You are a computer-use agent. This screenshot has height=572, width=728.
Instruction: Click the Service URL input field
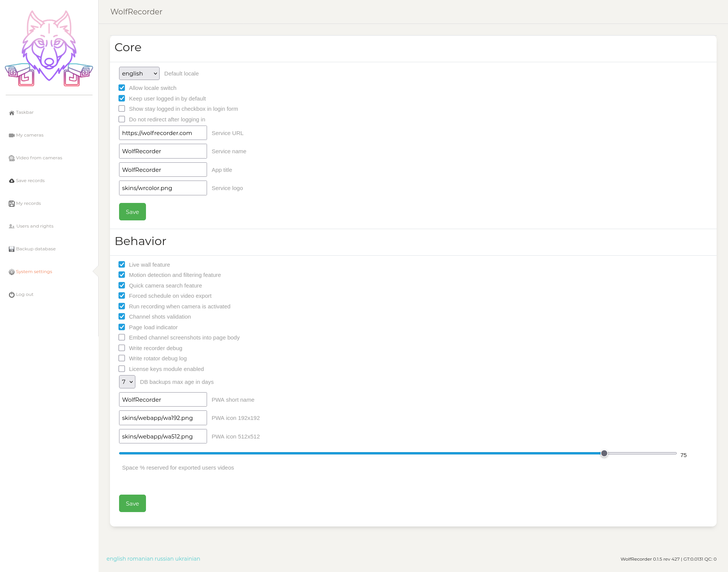(163, 133)
